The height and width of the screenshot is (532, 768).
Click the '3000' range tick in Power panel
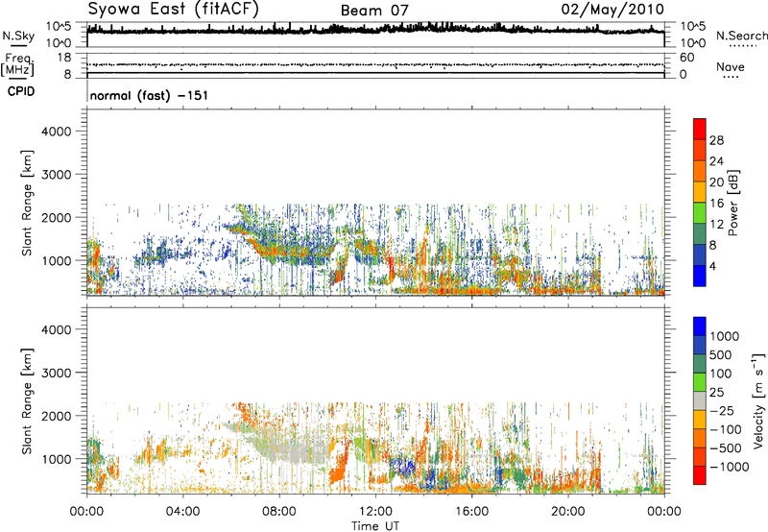coord(57,175)
